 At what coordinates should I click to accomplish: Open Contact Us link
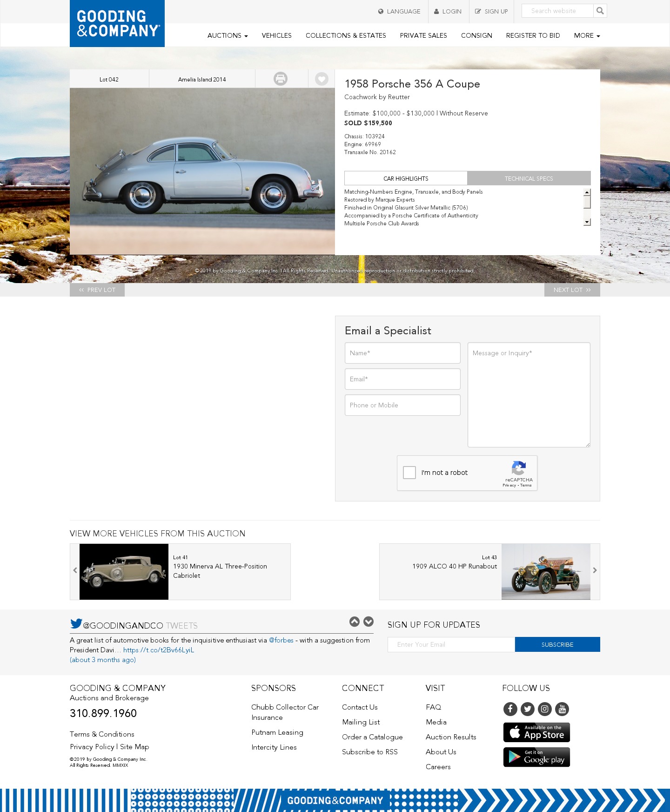tap(360, 707)
